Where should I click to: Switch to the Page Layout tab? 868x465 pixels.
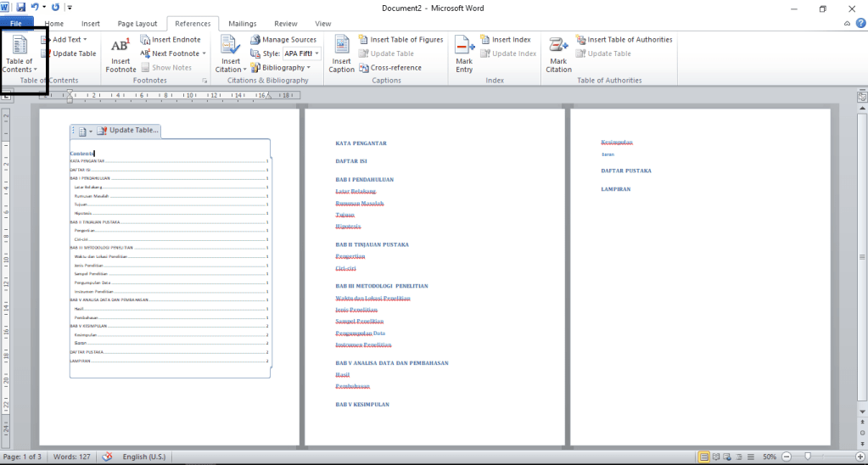[137, 24]
